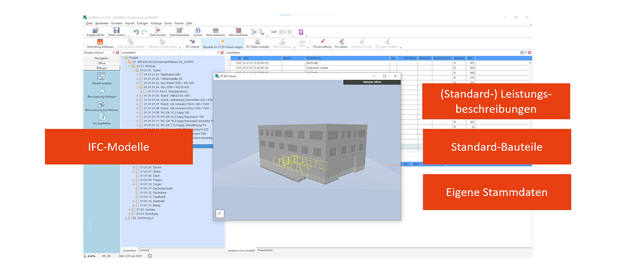Open the Hilfe menu
Image resolution: width=644 pixels, height=273 pixels.
pos(189,23)
